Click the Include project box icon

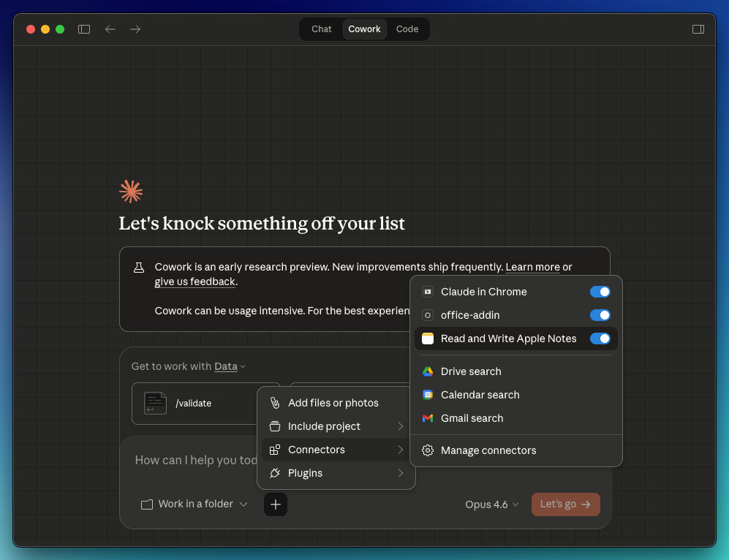tap(275, 426)
